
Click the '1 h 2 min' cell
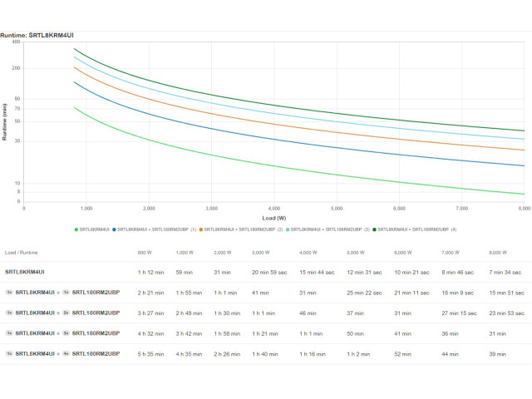coord(358,354)
